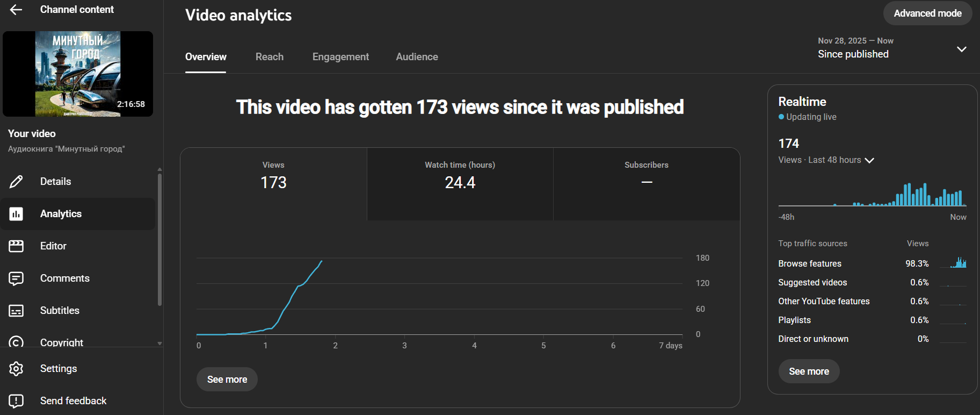Select the Watch time (hours) metric card
Image resolution: width=980 pixels, height=415 pixels.
460,184
